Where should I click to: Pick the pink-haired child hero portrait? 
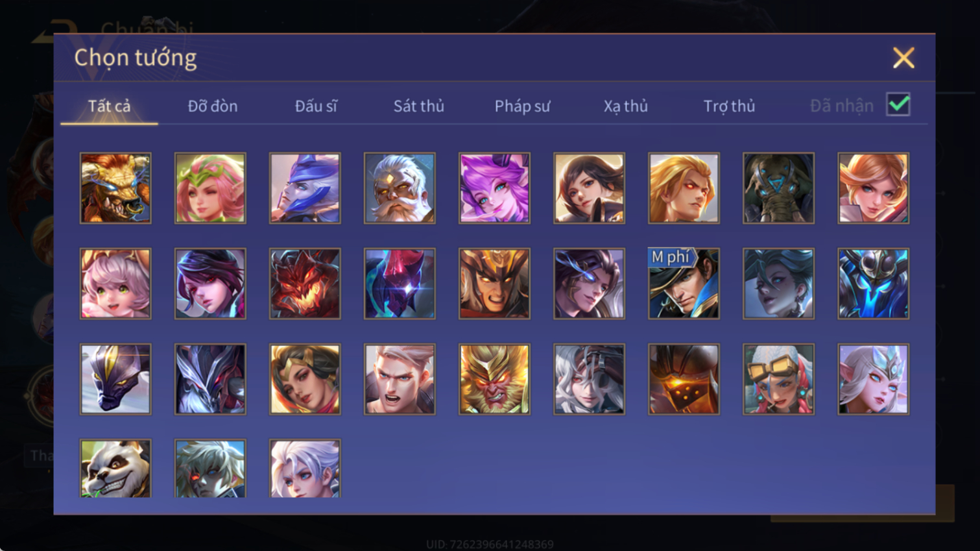[115, 284]
